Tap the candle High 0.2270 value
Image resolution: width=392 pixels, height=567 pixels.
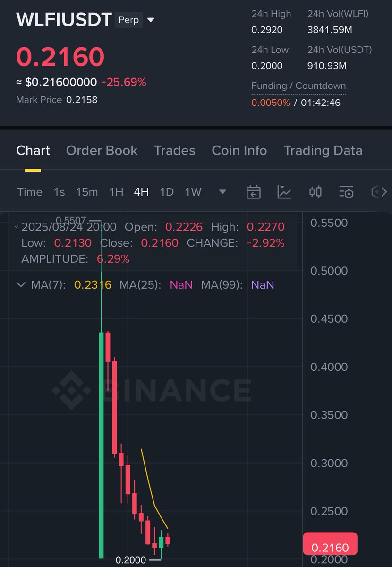(266, 227)
